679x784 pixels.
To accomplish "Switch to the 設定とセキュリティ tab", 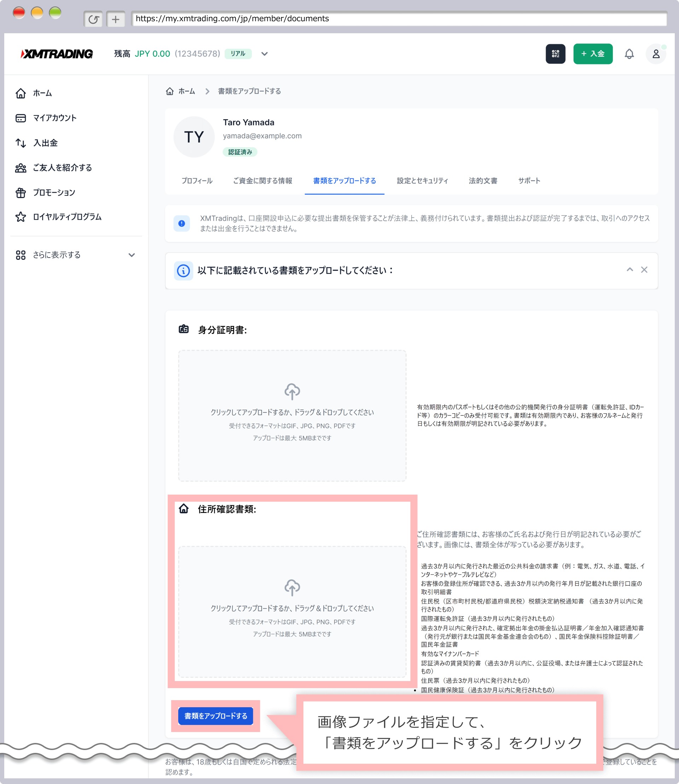I will click(422, 181).
